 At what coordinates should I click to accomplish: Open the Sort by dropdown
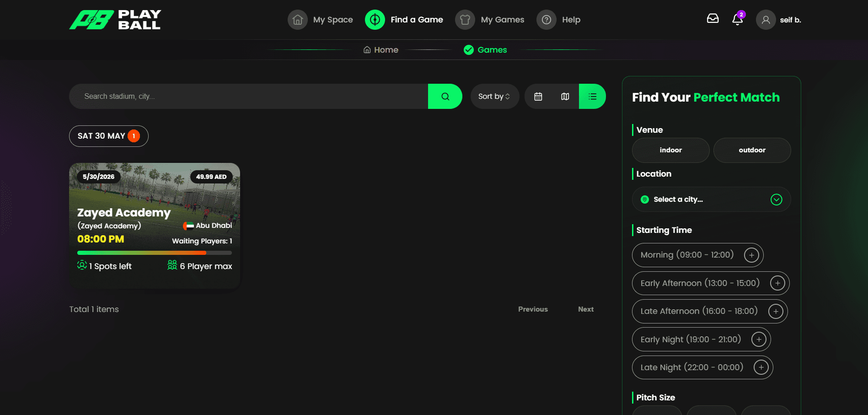pos(495,96)
